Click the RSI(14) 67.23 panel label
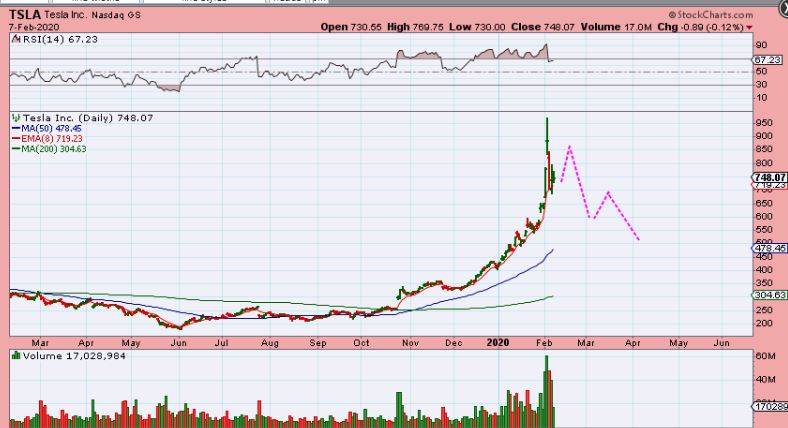 click(x=60, y=39)
